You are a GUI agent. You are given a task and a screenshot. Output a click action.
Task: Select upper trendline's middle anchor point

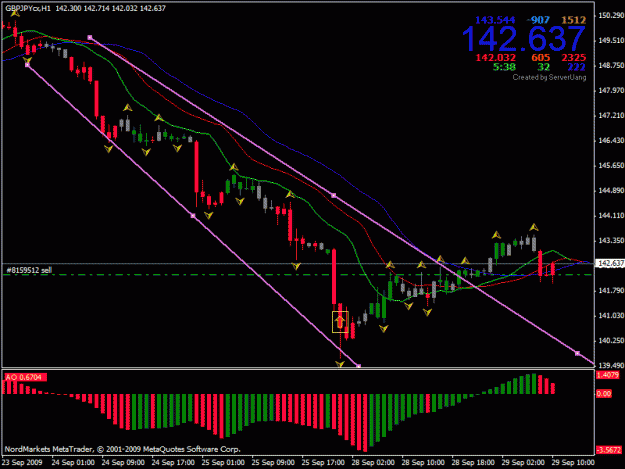(334, 196)
